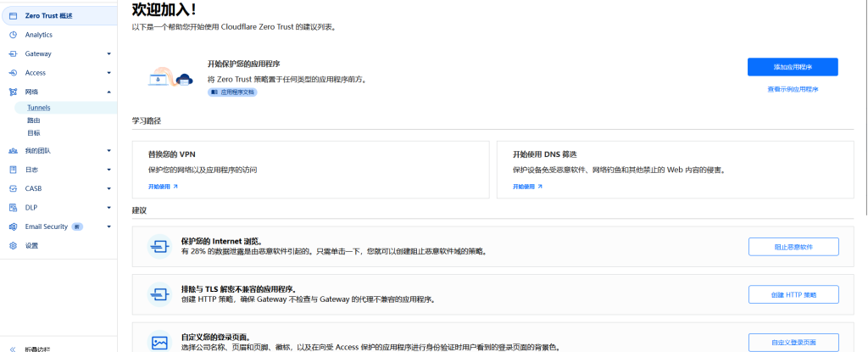Expand the Gateway menu arrow
868x352 pixels.
tap(108, 53)
